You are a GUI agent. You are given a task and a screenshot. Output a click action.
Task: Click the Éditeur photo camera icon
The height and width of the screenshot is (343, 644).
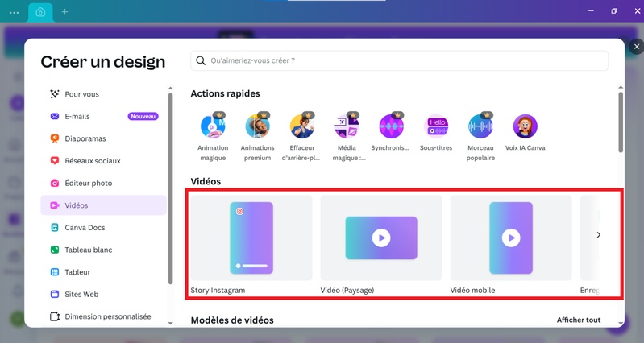tap(54, 183)
